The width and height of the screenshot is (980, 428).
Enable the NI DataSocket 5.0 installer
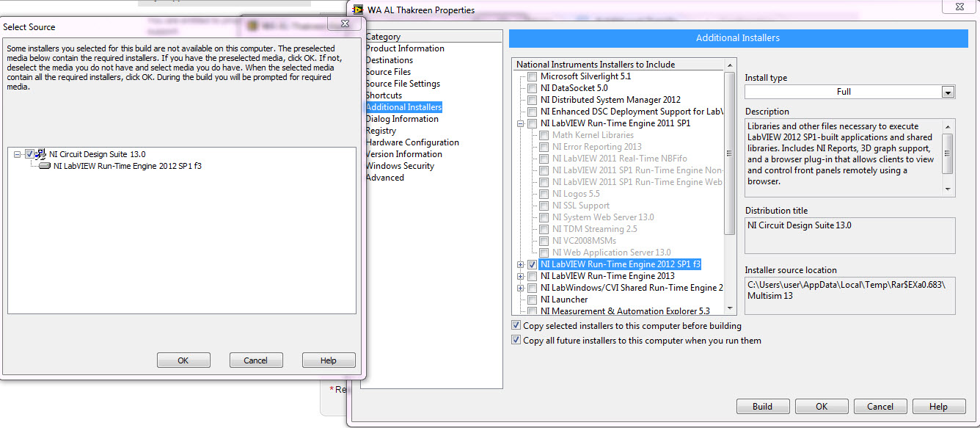tap(532, 88)
